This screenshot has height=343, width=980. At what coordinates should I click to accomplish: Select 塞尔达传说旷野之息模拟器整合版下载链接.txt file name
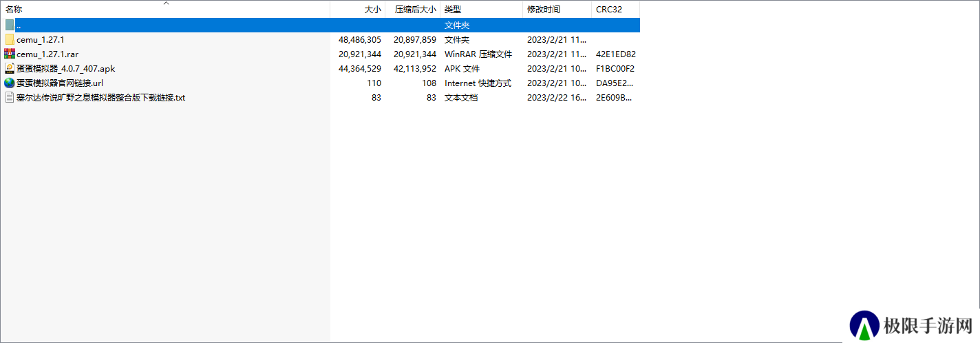tap(101, 97)
